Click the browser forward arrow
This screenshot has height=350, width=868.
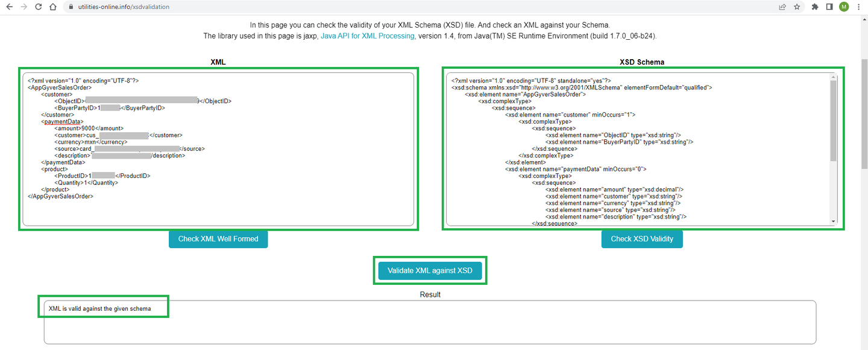pyautogui.click(x=24, y=7)
